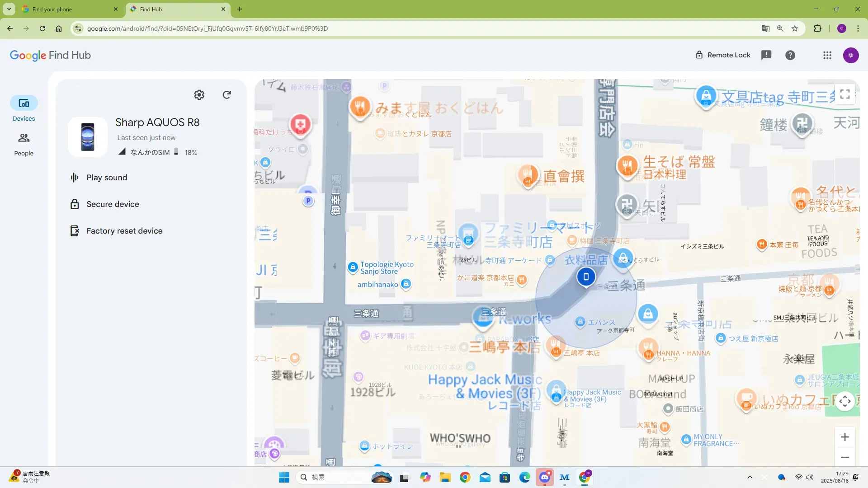Screen dimensions: 868x488
Task: Open the Google apps grid
Action: [827, 55]
